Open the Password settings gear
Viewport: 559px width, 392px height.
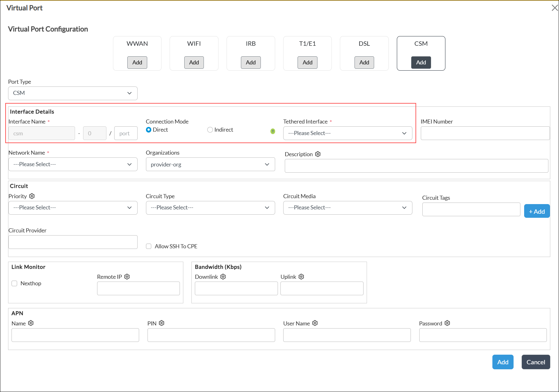(447, 323)
